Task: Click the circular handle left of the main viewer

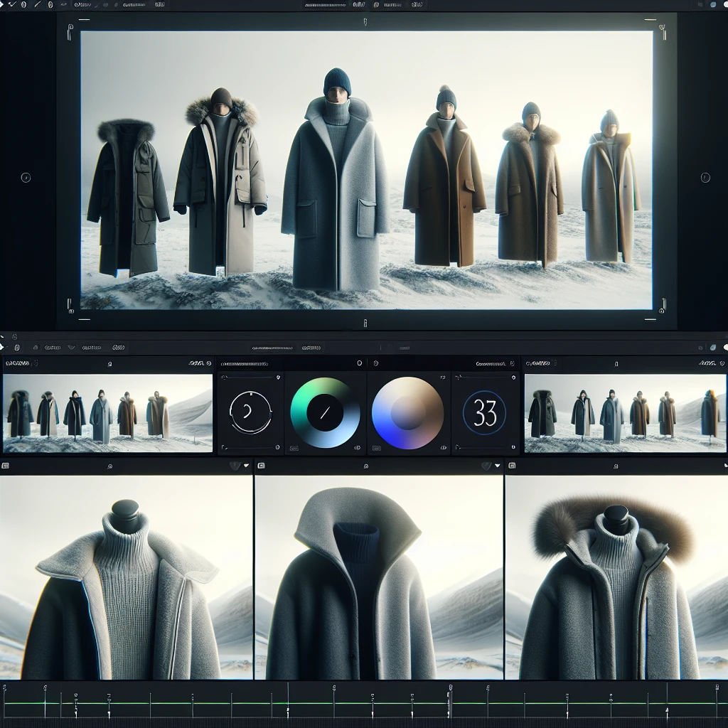Action: pyautogui.click(x=26, y=177)
